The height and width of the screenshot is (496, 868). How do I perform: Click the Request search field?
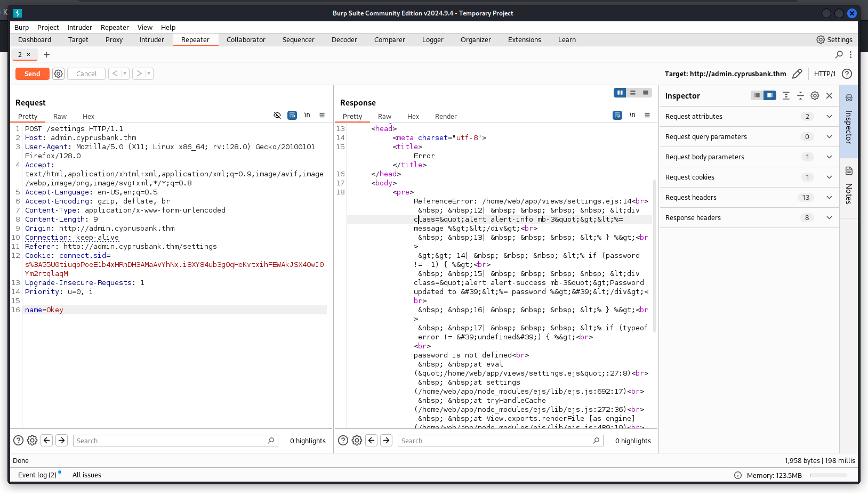175,441
